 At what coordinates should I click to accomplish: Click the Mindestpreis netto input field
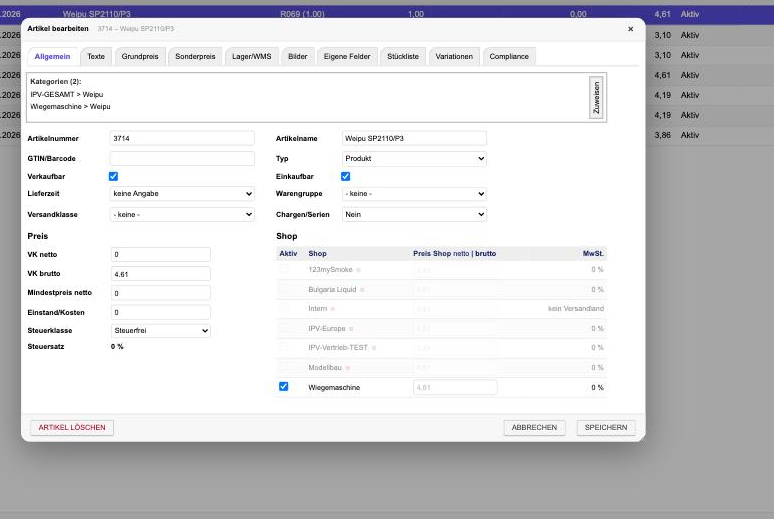point(161,293)
